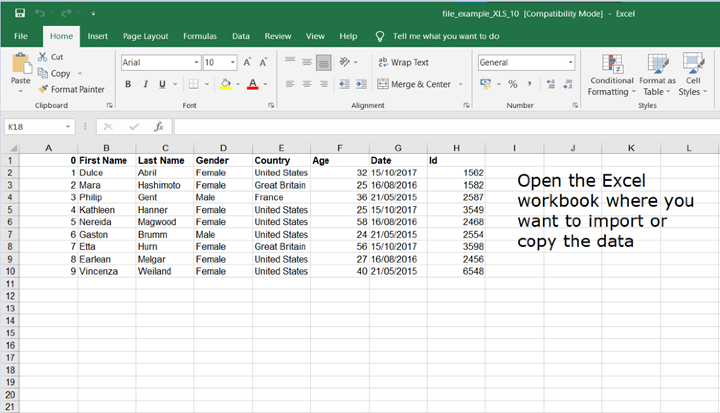Click the Cut scissors icon
Viewport: 720px width, 413px height.
pyautogui.click(x=43, y=58)
